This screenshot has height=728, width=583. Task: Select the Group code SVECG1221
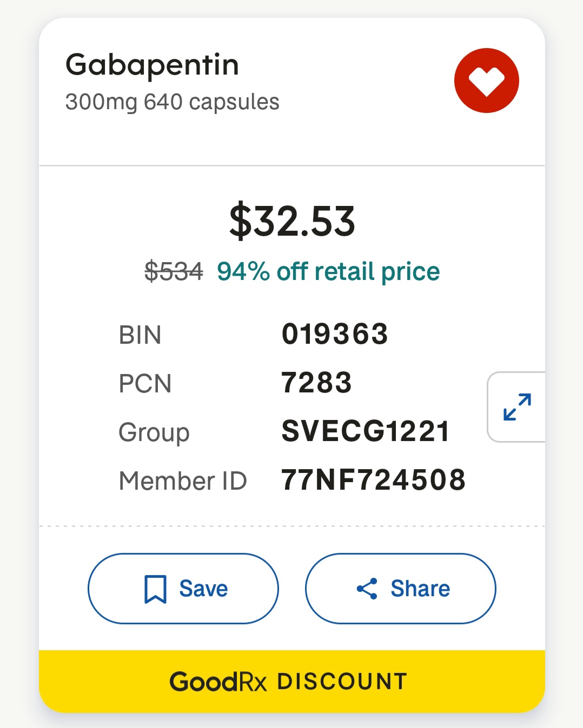tap(366, 431)
